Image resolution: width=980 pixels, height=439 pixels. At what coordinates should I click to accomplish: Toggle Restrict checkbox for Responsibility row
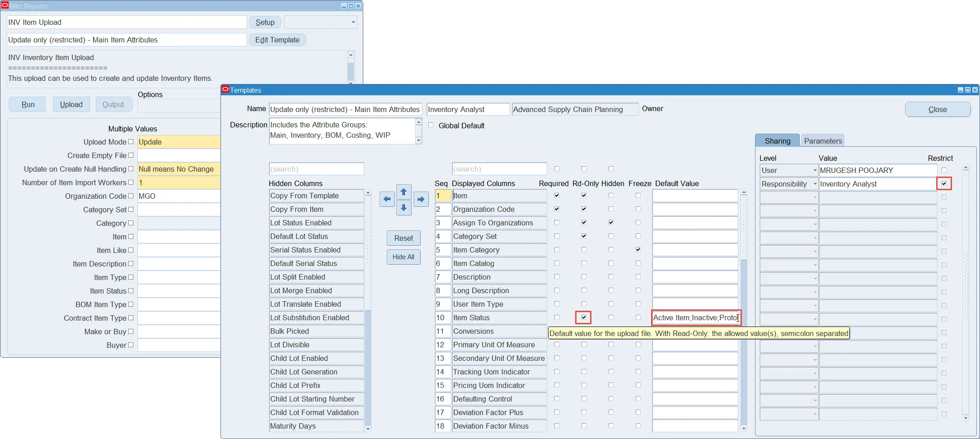point(944,184)
